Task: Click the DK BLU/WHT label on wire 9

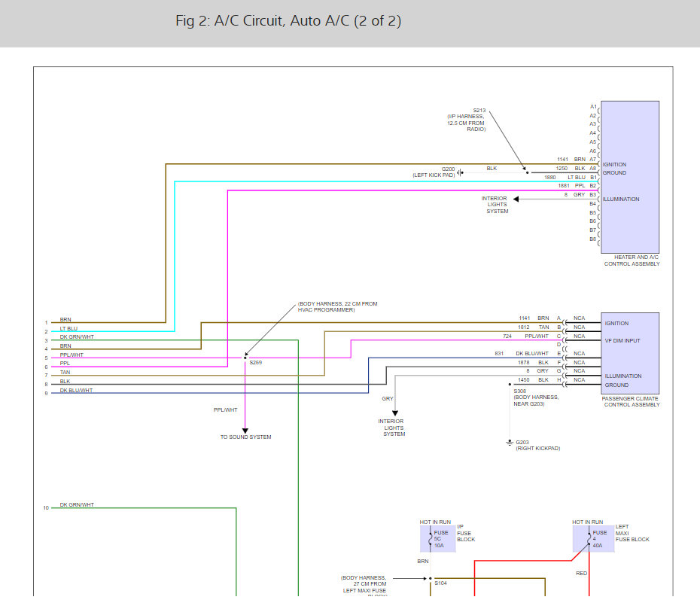Action: pyautogui.click(x=76, y=390)
